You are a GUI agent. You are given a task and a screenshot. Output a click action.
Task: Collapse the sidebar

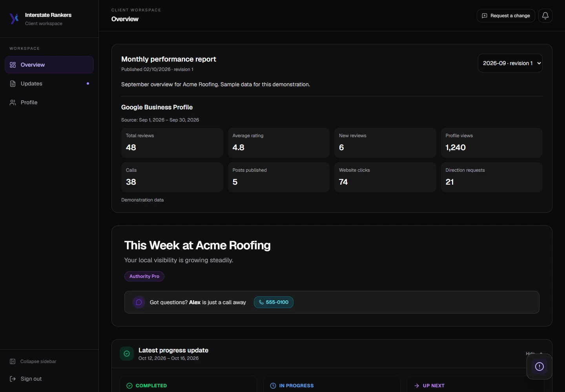coord(33,361)
